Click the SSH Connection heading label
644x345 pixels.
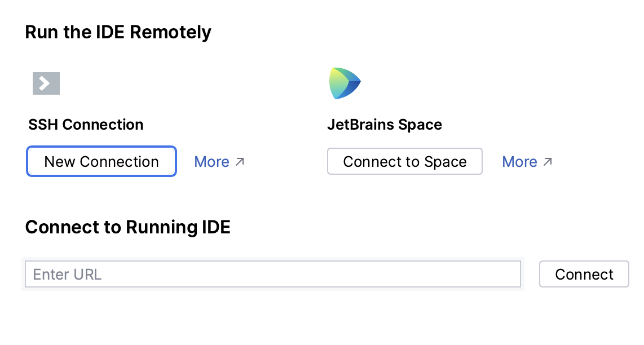click(x=86, y=125)
